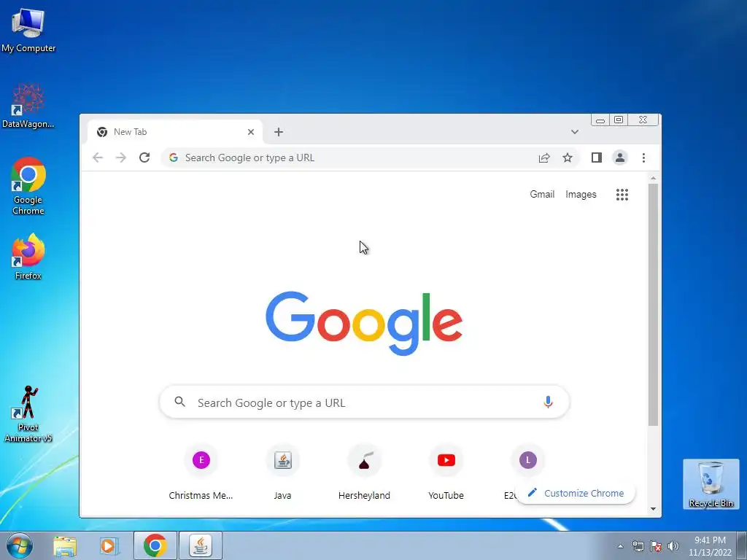Expand the tab search chevron

[x=575, y=132]
